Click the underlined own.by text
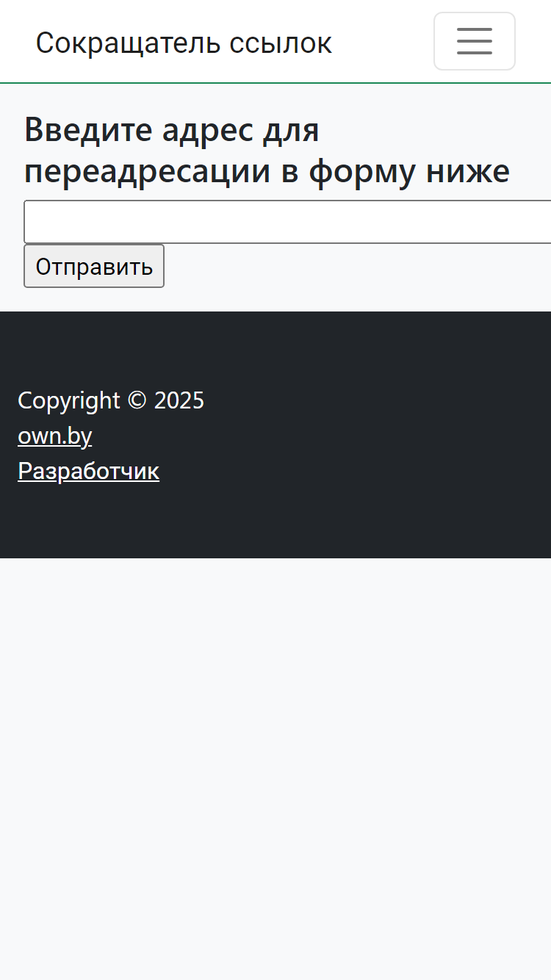The width and height of the screenshot is (551, 980). tap(54, 436)
